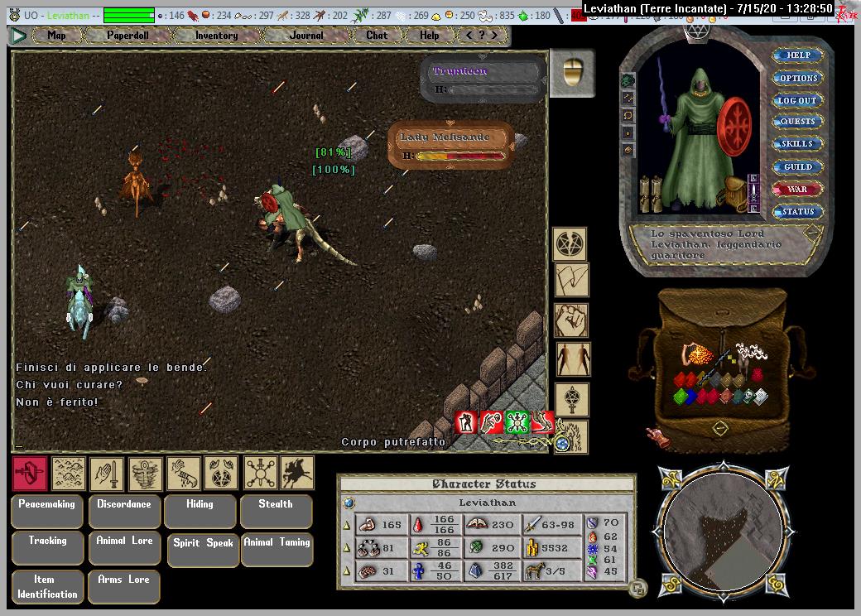Image resolution: width=861 pixels, height=616 pixels.
Task: Open the Paperdoll menu item
Action: coord(127,35)
